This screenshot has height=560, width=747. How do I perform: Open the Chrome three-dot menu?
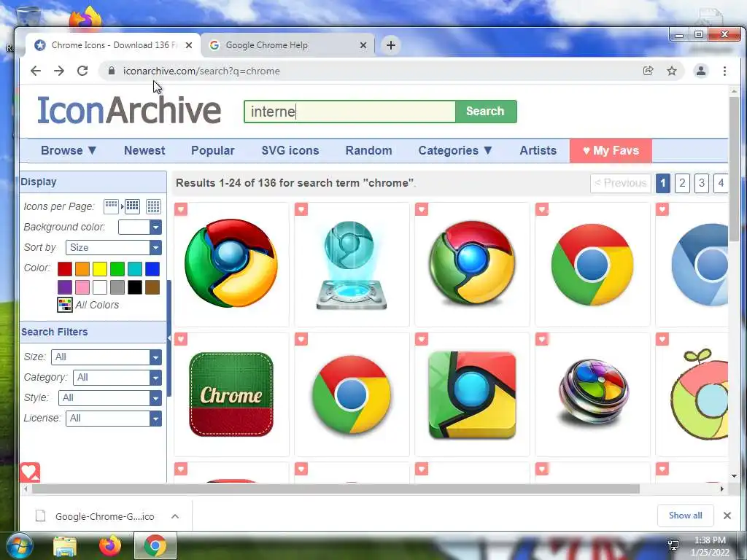[x=724, y=71]
